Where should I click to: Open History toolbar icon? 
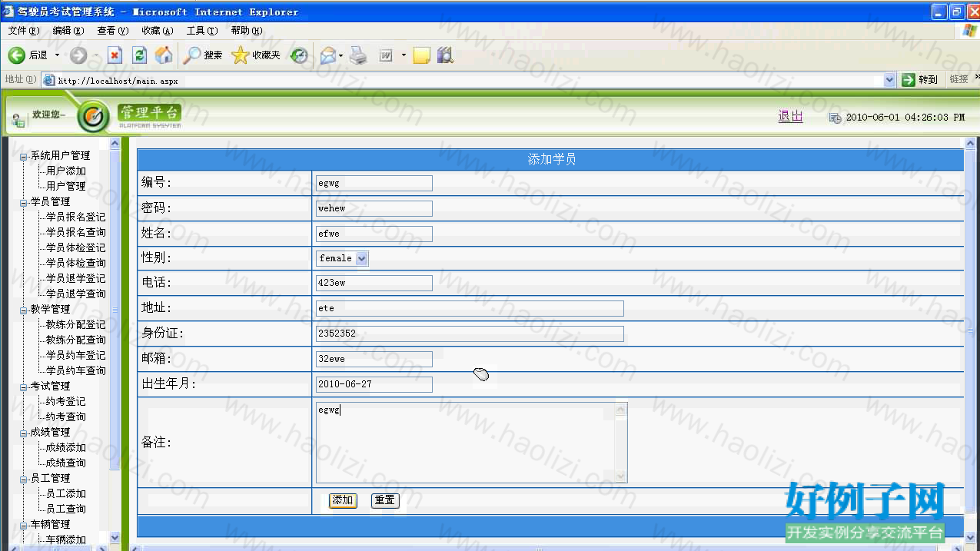pyautogui.click(x=299, y=55)
